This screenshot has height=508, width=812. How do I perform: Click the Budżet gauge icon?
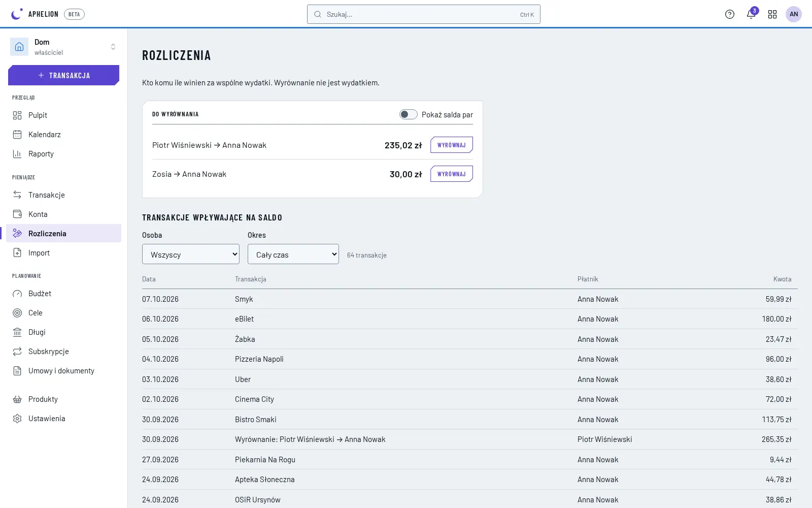(x=17, y=294)
